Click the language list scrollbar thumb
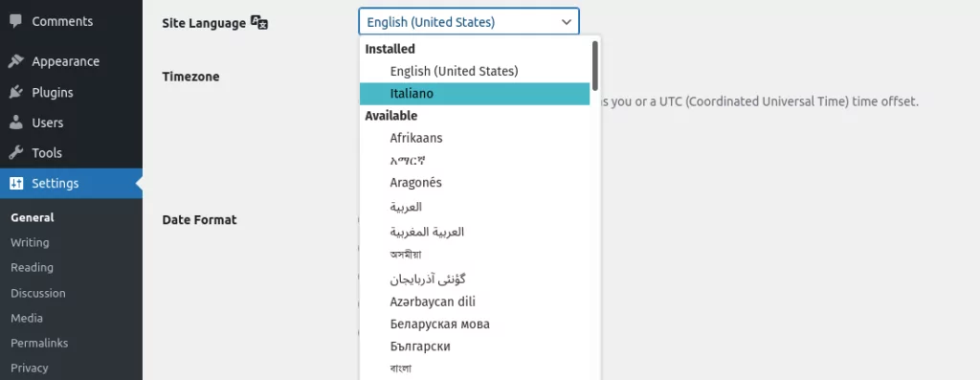 595,65
